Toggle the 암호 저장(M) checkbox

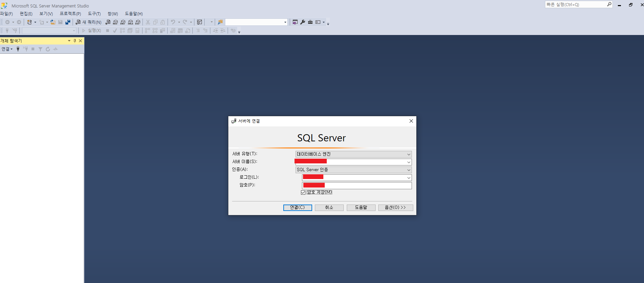[303, 192]
